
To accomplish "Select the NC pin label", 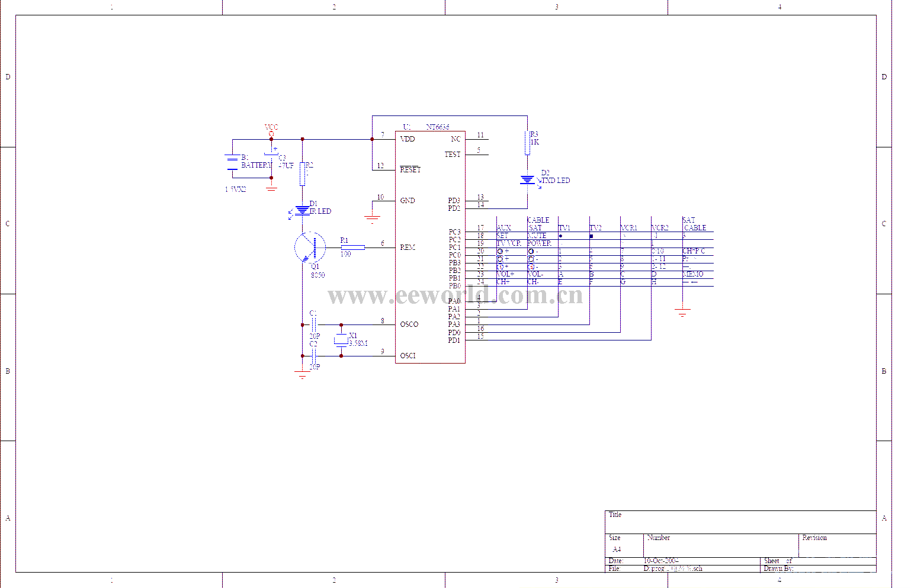I will pos(455,139).
